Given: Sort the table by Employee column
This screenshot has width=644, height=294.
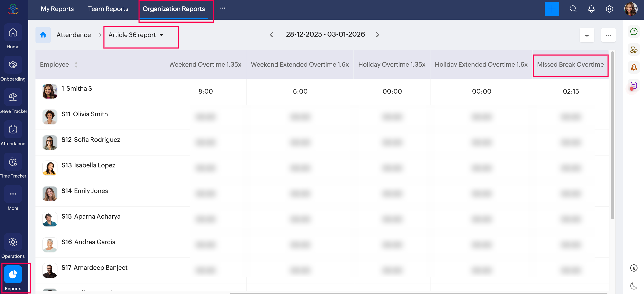Looking at the screenshot, I should click(x=76, y=64).
